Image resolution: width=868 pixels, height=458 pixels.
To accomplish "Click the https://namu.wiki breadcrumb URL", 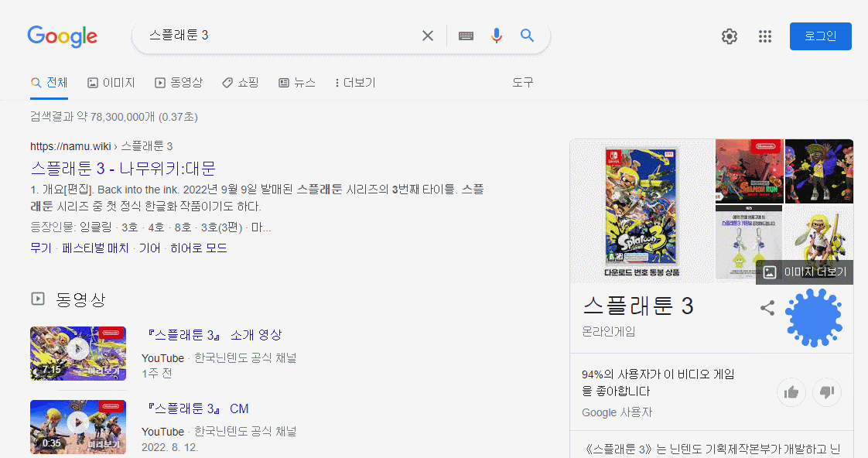I will [x=71, y=146].
